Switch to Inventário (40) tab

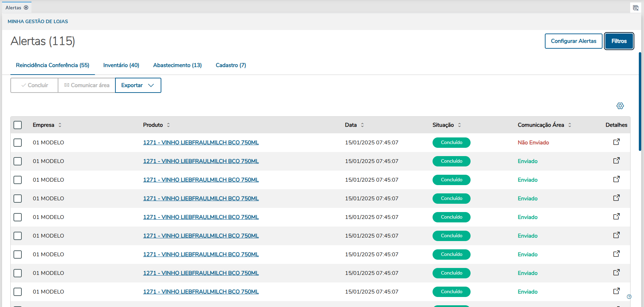(x=121, y=65)
